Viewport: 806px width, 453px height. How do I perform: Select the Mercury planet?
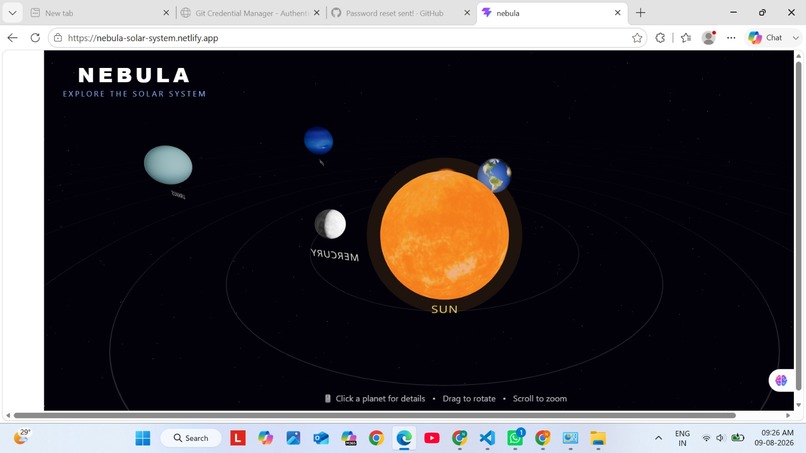(330, 224)
